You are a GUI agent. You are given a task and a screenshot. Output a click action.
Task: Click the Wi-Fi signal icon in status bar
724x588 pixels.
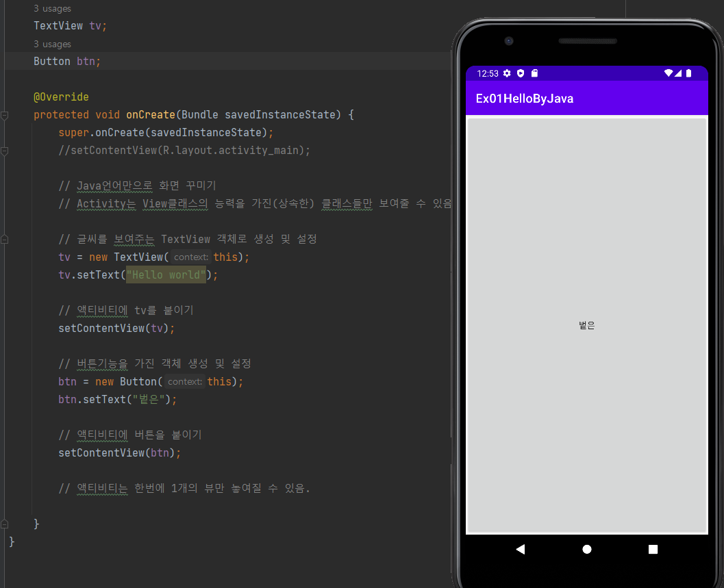(x=668, y=73)
